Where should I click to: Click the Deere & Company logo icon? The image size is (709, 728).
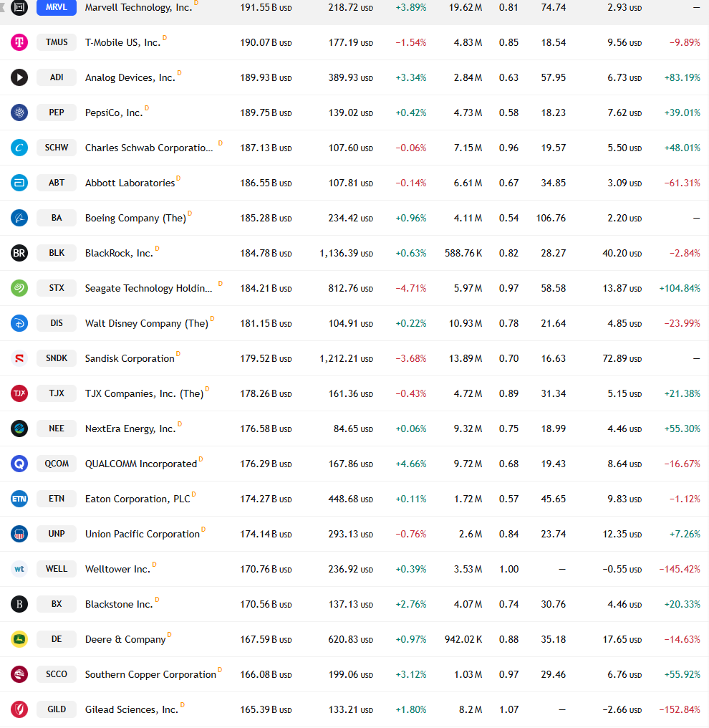(19, 639)
